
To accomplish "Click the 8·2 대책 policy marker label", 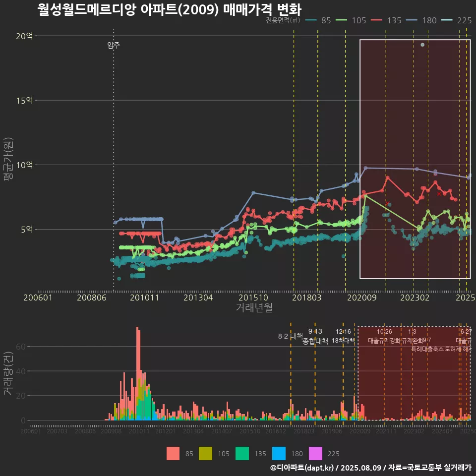I will [291, 336].
